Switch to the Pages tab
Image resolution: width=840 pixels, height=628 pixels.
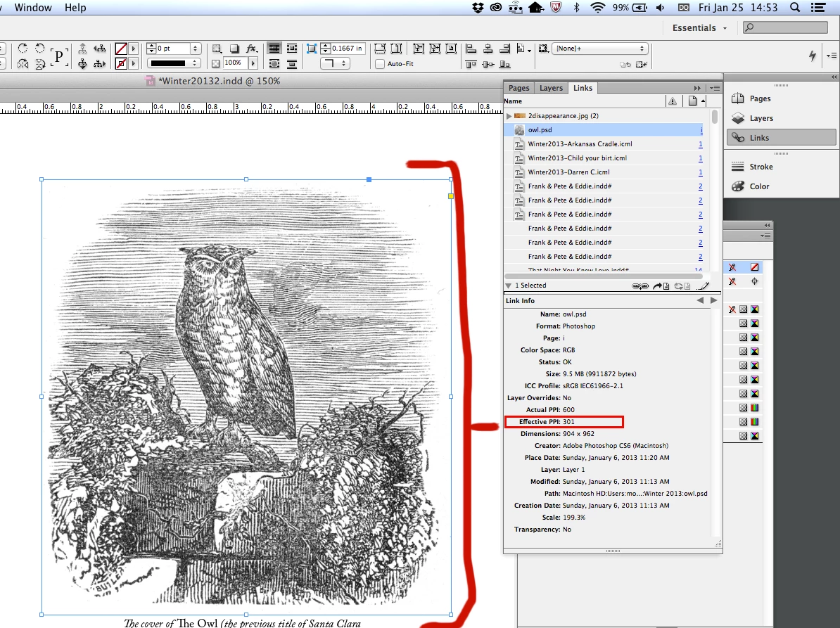(518, 89)
